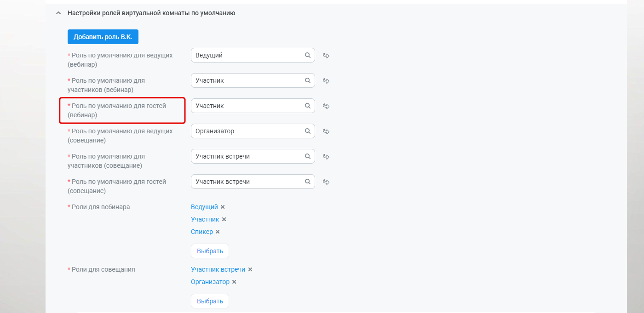Remove 'Организатор' from meeting roles
The image size is (644, 313).
click(234, 282)
